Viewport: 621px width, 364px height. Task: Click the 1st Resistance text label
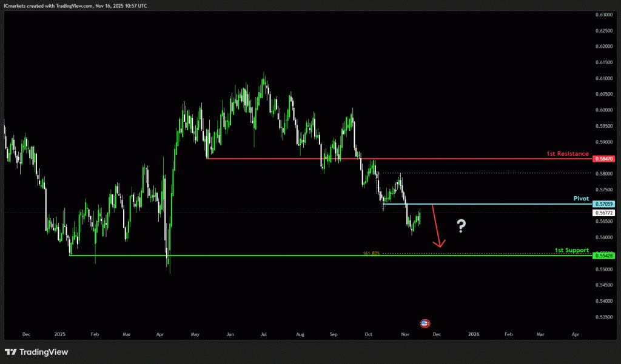[567, 154]
